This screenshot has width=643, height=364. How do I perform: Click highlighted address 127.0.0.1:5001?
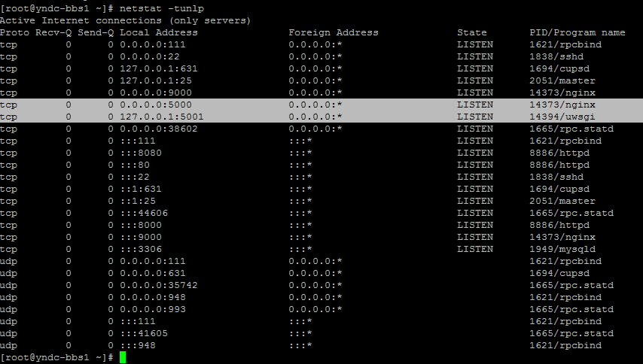[x=162, y=117]
